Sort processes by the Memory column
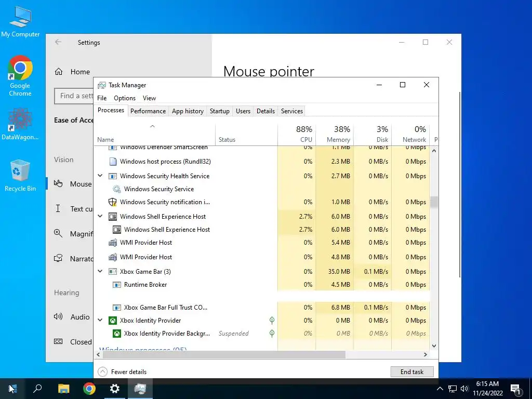 335,134
